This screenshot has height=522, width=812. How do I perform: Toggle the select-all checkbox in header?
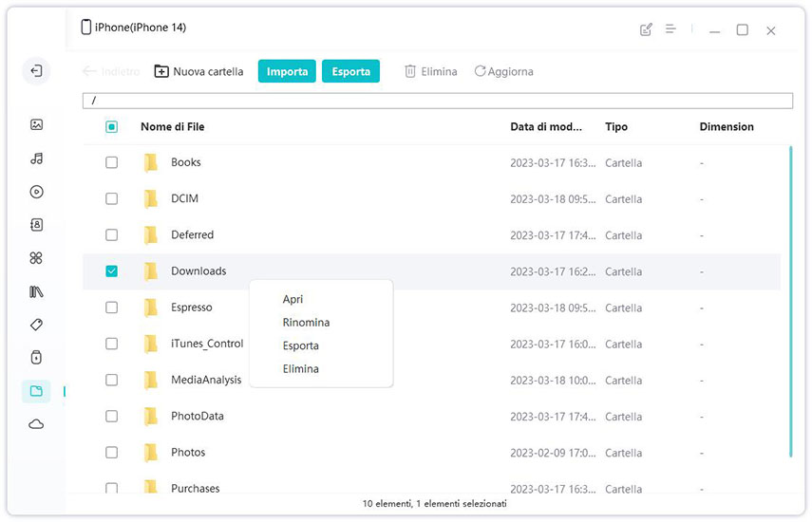[x=111, y=127]
